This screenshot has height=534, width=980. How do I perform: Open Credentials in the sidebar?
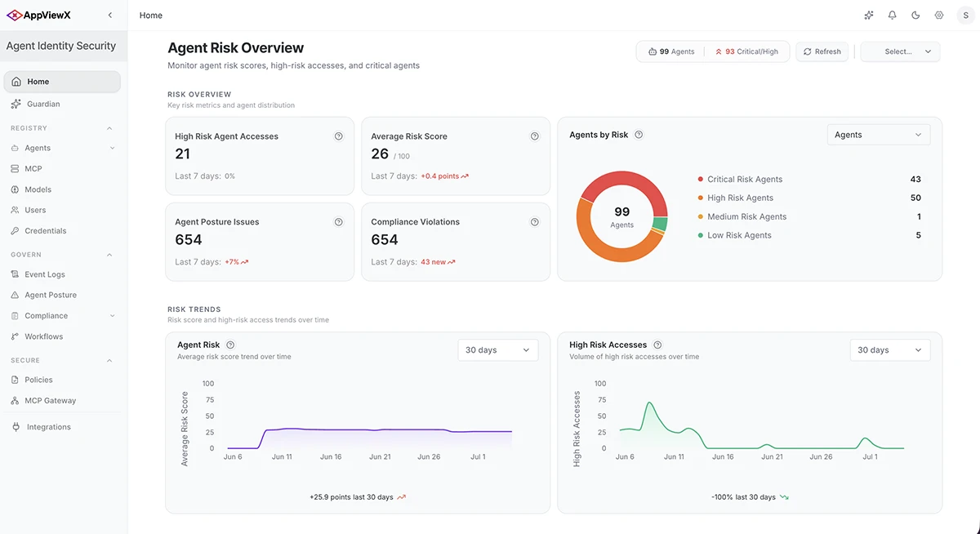(62, 231)
